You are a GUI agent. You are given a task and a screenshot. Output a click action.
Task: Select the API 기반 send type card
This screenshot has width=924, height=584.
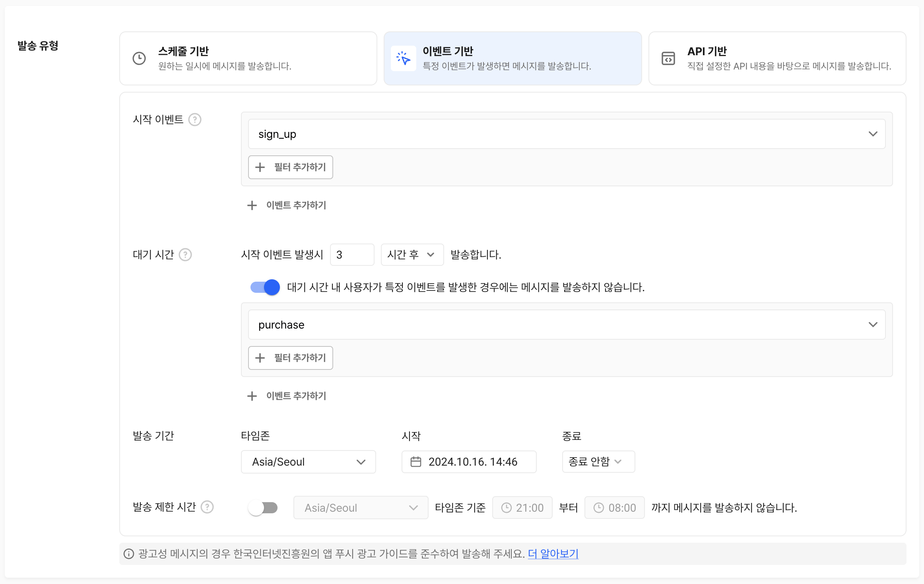tap(777, 58)
